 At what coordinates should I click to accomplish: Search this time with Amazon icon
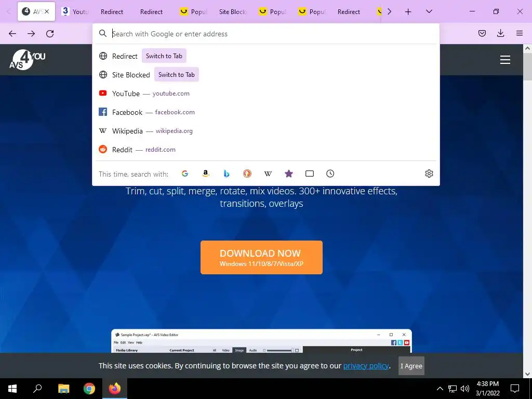(x=206, y=174)
